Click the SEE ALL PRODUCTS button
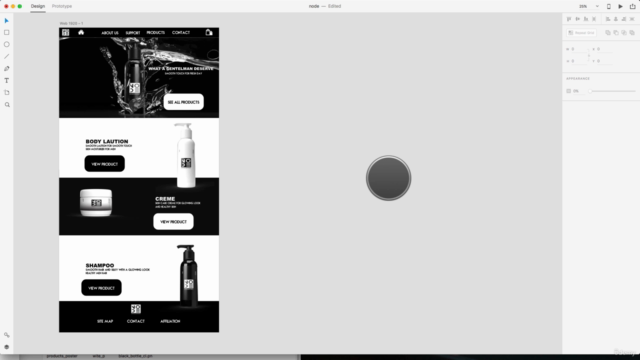This screenshot has width=640, height=360. (184, 102)
